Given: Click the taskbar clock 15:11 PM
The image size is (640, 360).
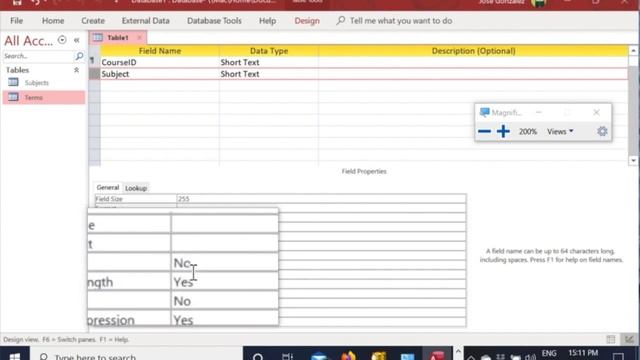Looking at the screenshot, I should 583,353.
